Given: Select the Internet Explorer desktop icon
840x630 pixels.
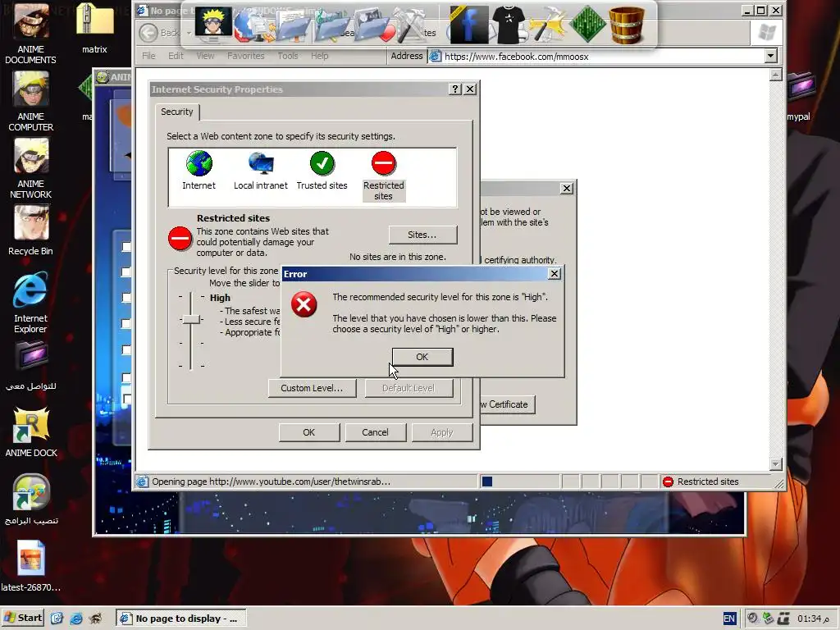Looking at the screenshot, I should (x=30, y=303).
